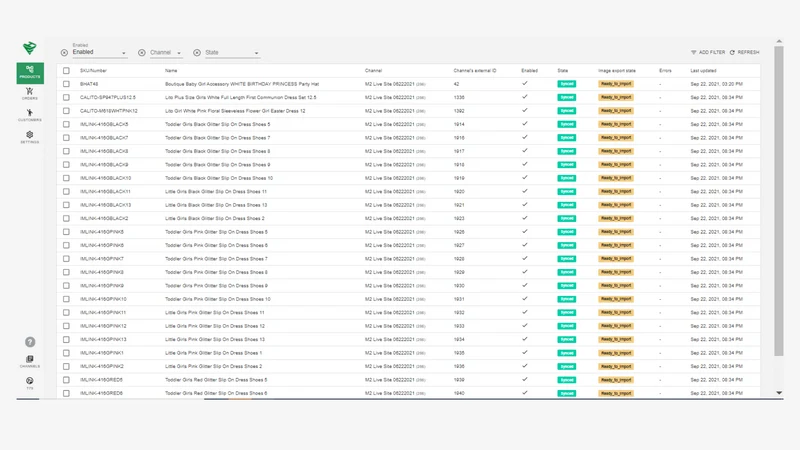This screenshot has width=800, height=450.
Task: Sort by the State column header
Action: click(x=563, y=70)
